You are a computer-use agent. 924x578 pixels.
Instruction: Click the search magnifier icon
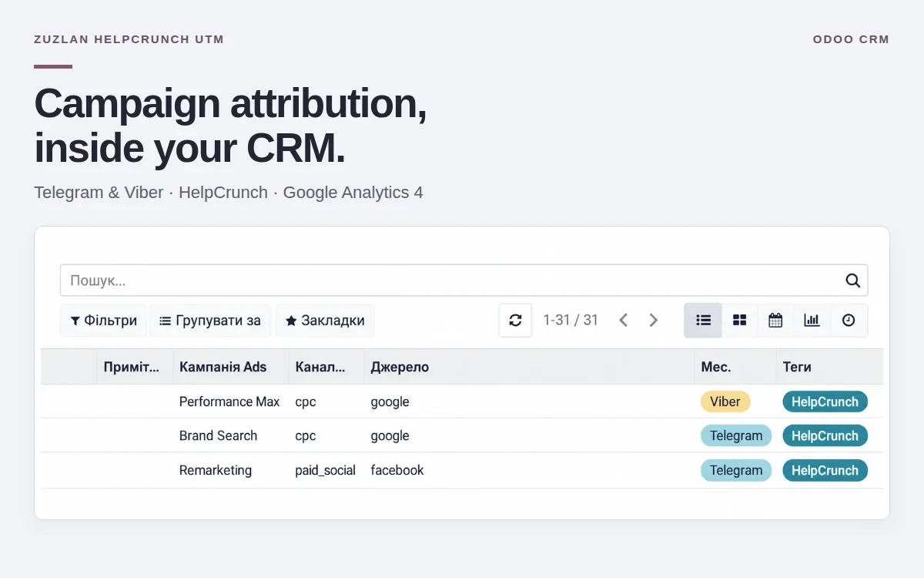click(852, 281)
